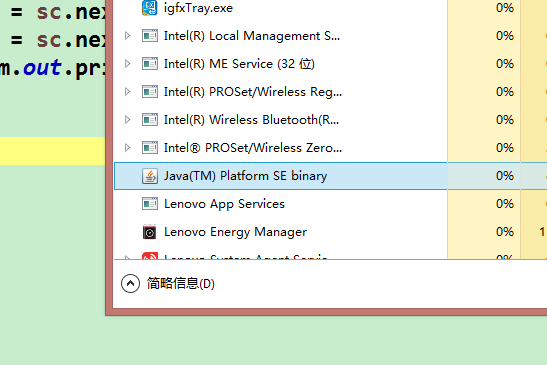547x365 pixels.
Task: Click the 简略信息(D) fewer details link
Action: point(181,283)
